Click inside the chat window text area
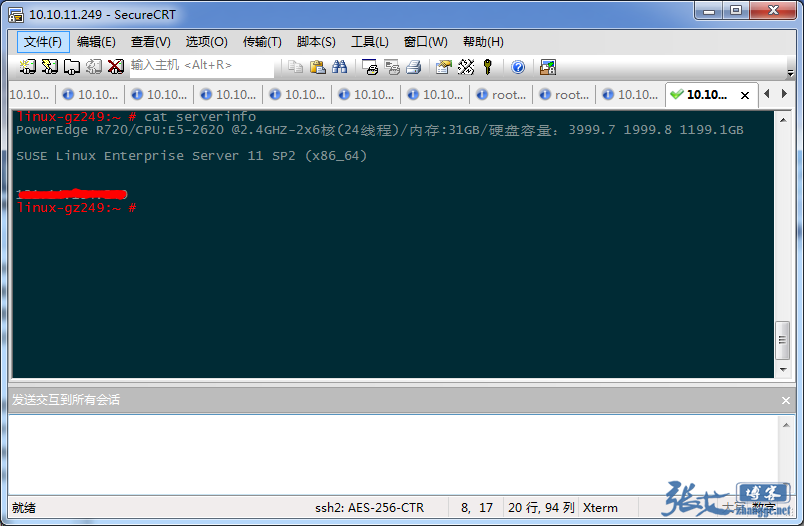This screenshot has width=804, height=526. coord(392,454)
